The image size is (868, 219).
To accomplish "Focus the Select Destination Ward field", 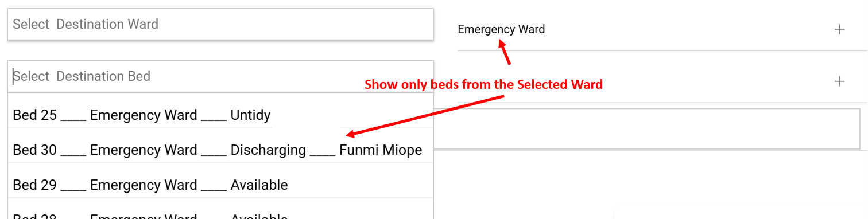I will coord(220,24).
